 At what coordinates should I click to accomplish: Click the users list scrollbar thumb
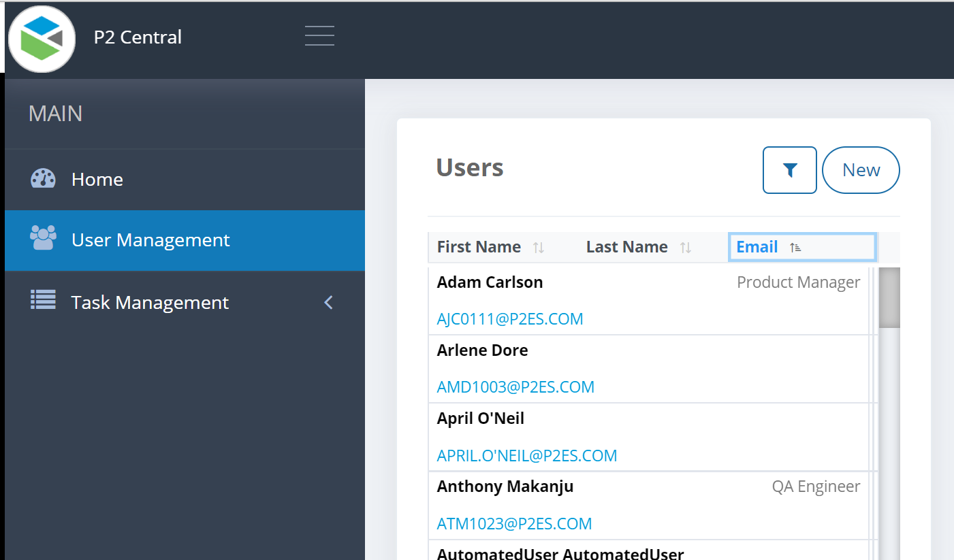click(x=889, y=298)
